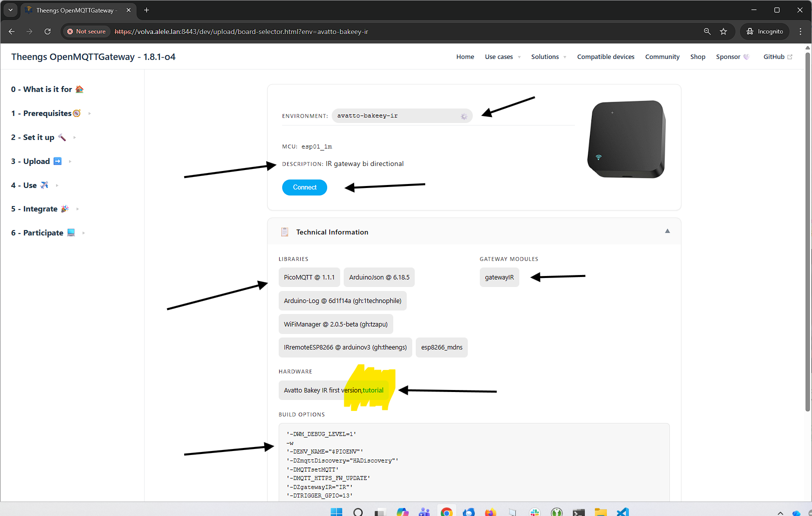Click the Incognito profile indicator
812x516 pixels.
coord(764,31)
